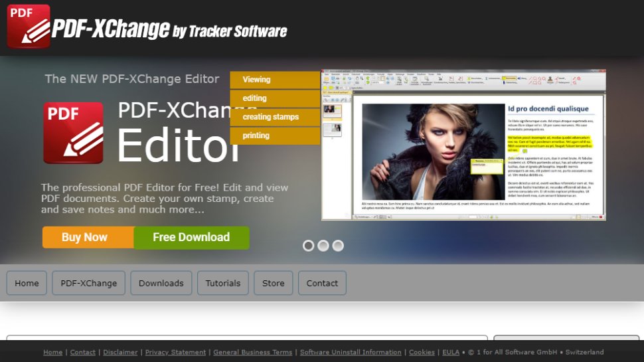Open the Privacy Statement footer link
This screenshot has width=644, height=362.
tap(175, 352)
